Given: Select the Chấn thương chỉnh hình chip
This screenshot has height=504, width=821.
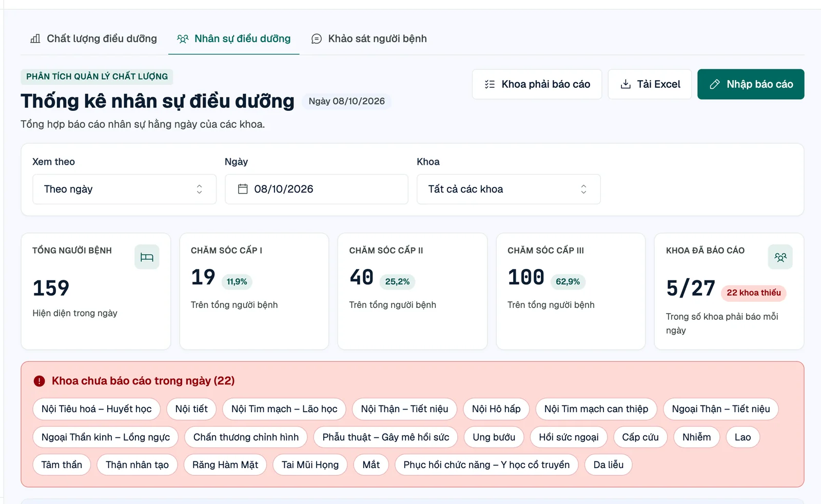Looking at the screenshot, I should [x=246, y=437].
